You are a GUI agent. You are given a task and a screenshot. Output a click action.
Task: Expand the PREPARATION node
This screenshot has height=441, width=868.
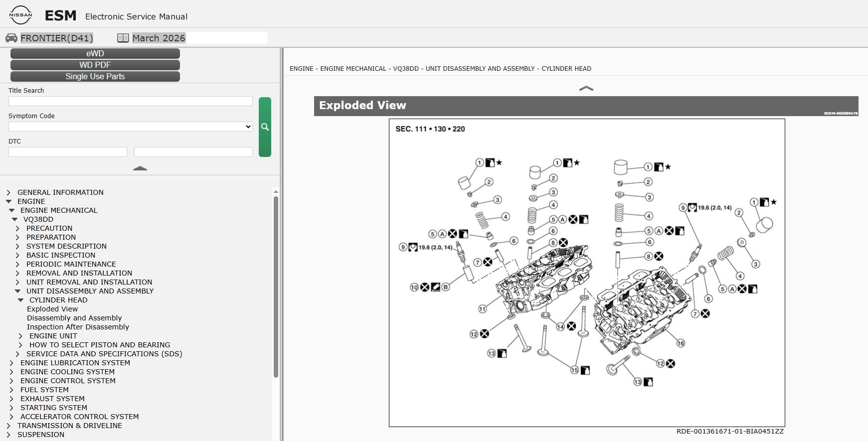click(17, 237)
